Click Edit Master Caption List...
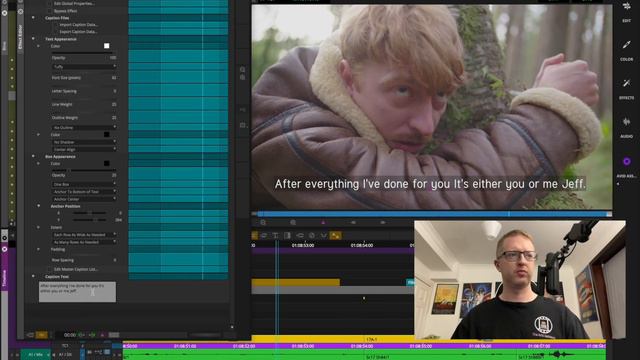The image size is (640, 360). (x=76, y=269)
